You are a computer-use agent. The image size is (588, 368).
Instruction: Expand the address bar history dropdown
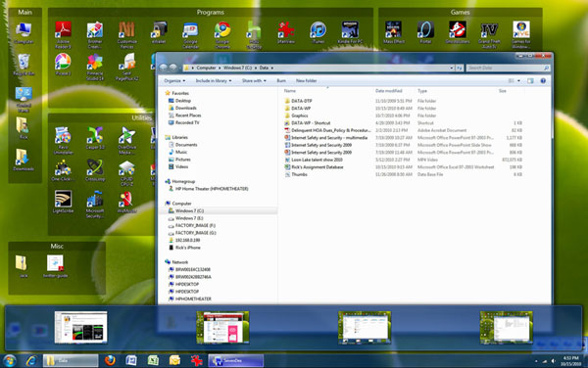point(451,69)
